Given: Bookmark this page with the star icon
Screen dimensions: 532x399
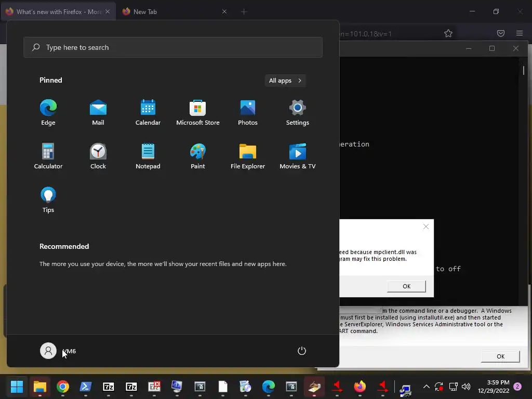Looking at the screenshot, I should [448, 33].
